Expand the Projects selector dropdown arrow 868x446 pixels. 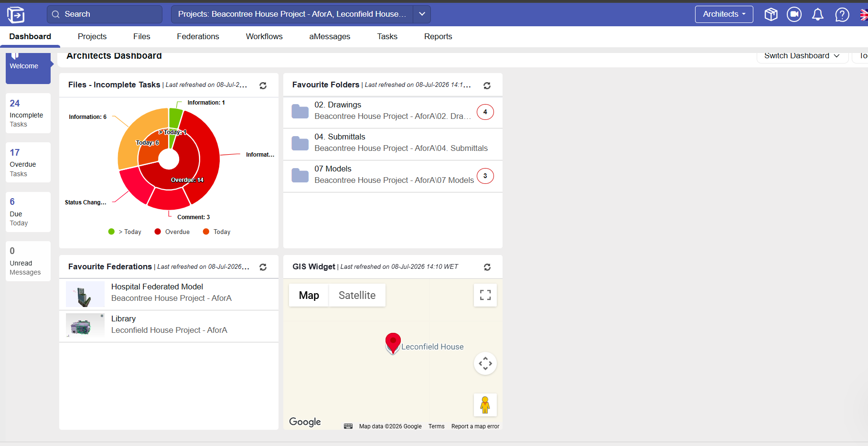pyautogui.click(x=422, y=14)
